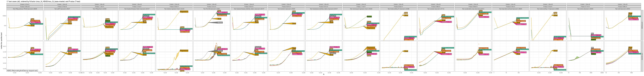644x76 pixels.
Task: Click the Regression label in shallow regression kilobytes plot
Action: [184, 11]
